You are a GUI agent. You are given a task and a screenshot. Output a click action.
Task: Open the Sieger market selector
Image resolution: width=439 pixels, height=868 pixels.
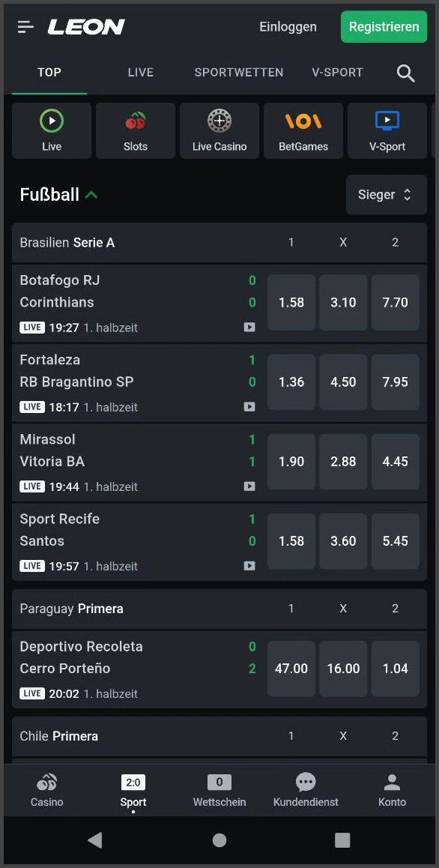pos(386,194)
